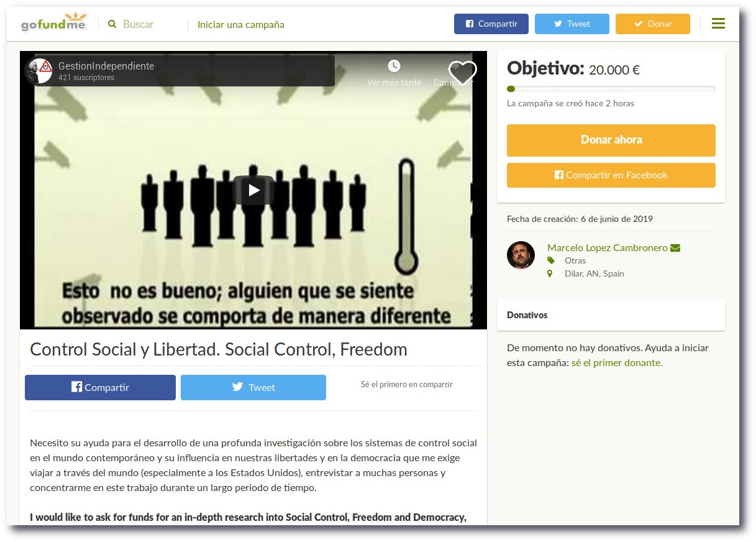
Task: Play the embedded video
Action: 253,190
